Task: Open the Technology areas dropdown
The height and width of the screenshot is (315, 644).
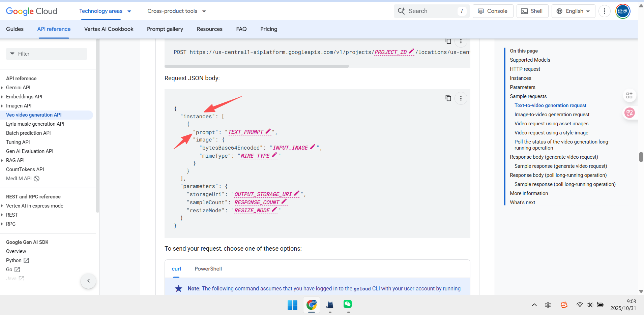Action: 105,11
